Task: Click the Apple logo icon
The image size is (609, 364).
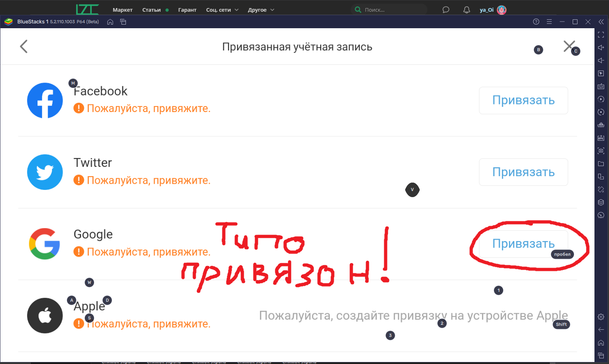Action: [x=45, y=316]
